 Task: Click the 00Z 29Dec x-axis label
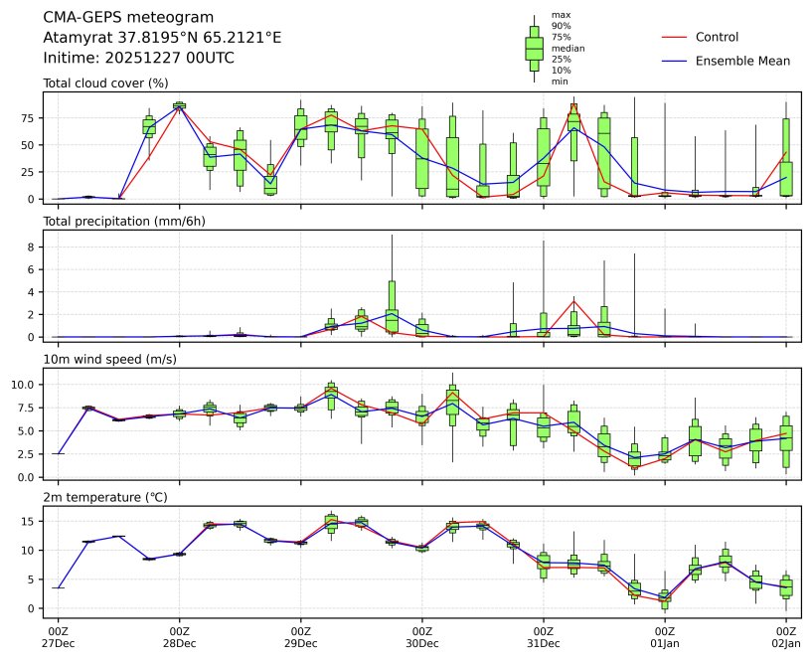[301, 636]
